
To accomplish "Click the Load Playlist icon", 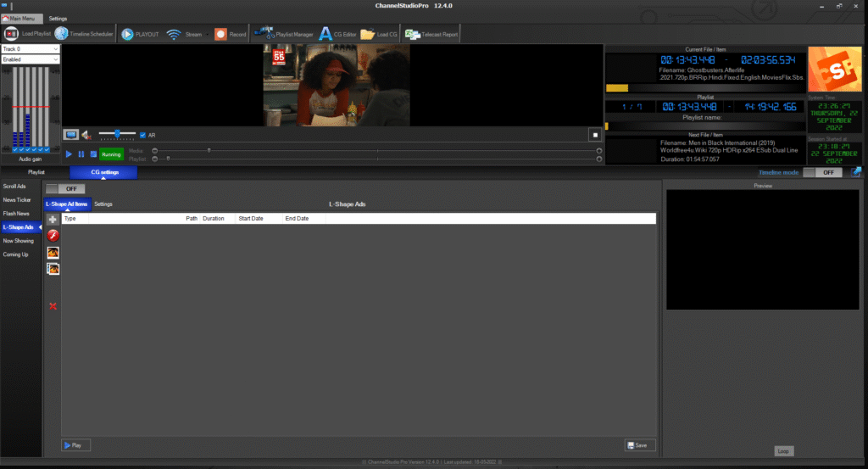I will (x=10, y=34).
